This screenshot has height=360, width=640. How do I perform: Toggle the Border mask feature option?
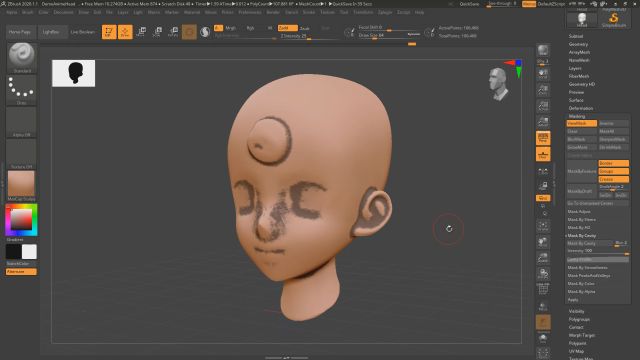[613, 163]
